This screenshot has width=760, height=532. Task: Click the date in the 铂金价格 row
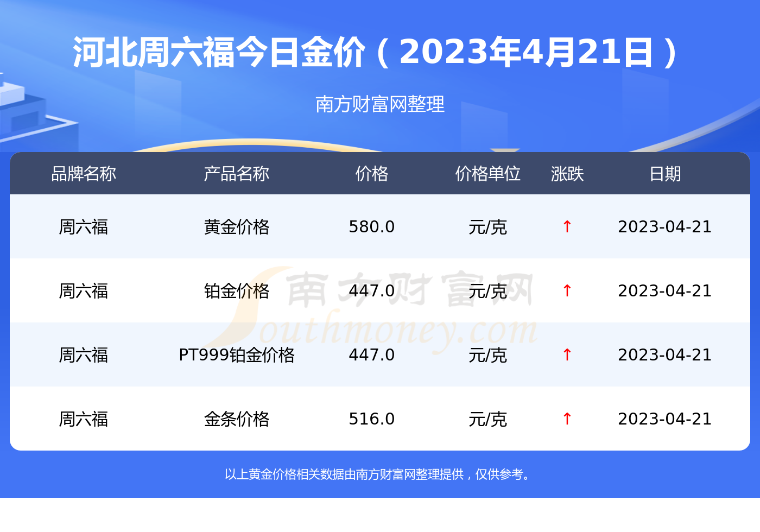pos(665,290)
